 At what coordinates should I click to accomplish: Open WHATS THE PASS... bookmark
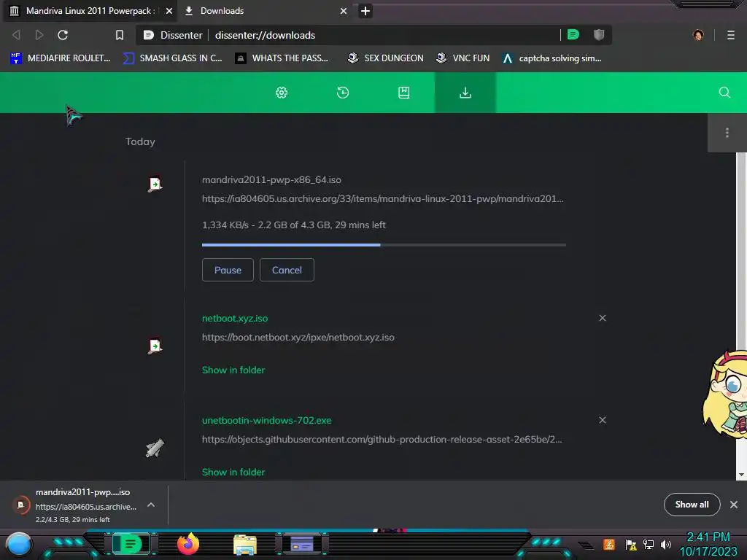coord(282,58)
